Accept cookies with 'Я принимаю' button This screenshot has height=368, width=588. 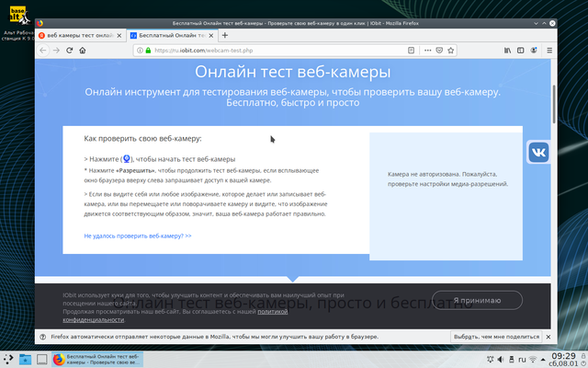click(477, 301)
